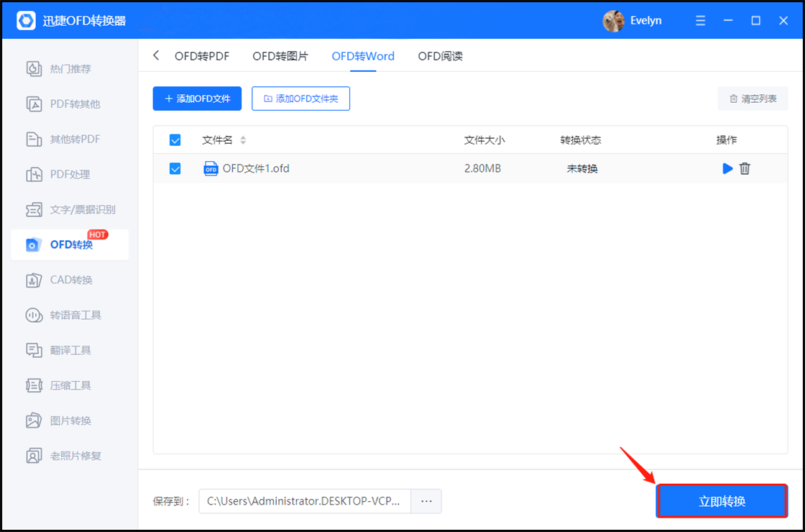The height and width of the screenshot is (532, 805).
Task: Toggle the select-all checkbox in the header
Action: tap(175, 140)
